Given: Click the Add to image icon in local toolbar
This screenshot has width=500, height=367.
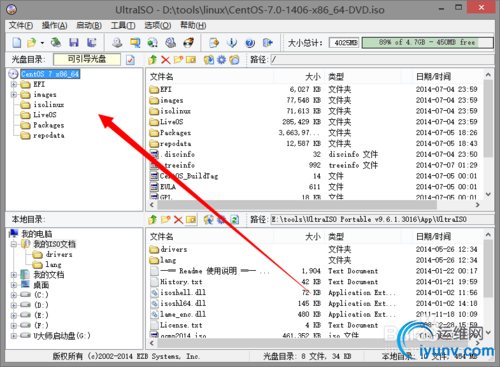Looking at the screenshot, I should point(209,219).
